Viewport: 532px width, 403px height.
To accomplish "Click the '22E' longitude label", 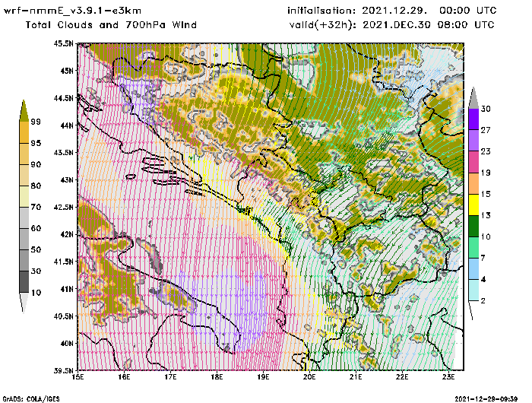I will [402, 377].
